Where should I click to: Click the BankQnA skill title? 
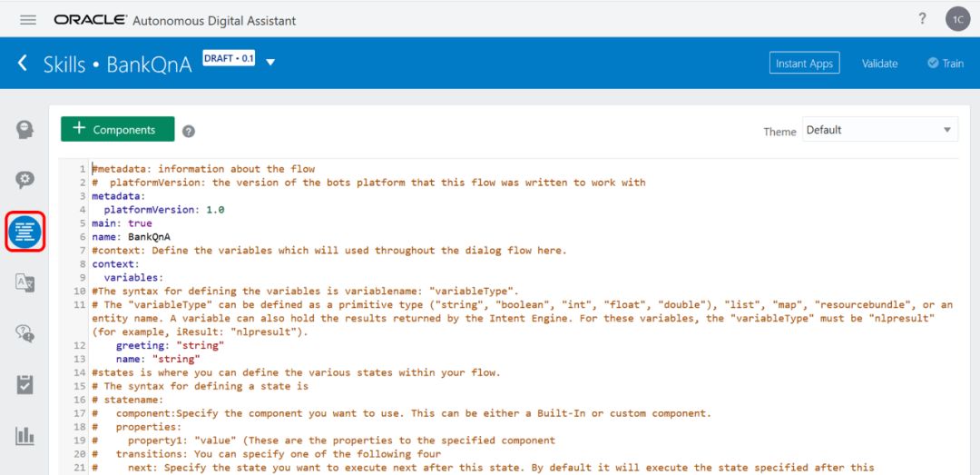[x=149, y=64]
